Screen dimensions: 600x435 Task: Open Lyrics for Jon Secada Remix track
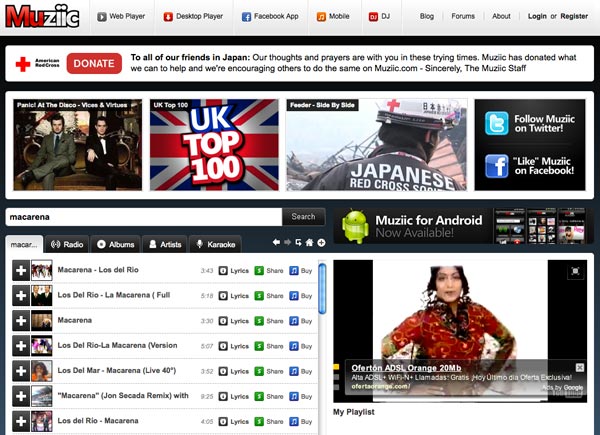point(234,396)
